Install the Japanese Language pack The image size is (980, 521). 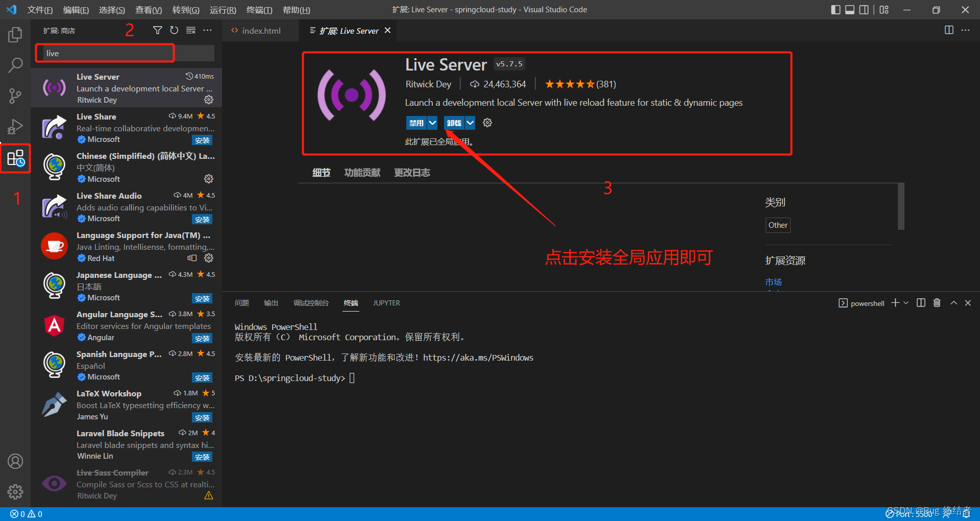(202, 298)
